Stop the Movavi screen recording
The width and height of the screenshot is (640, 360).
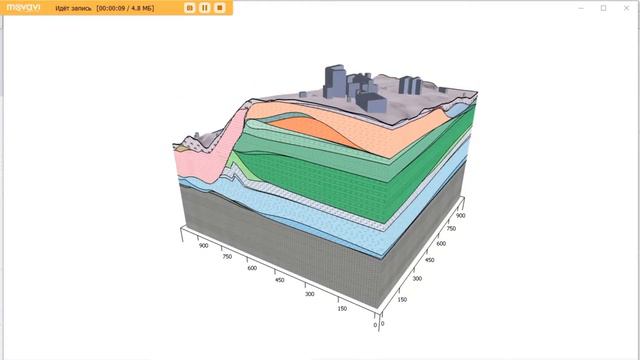pyautogui.click(x=220, y=8)
